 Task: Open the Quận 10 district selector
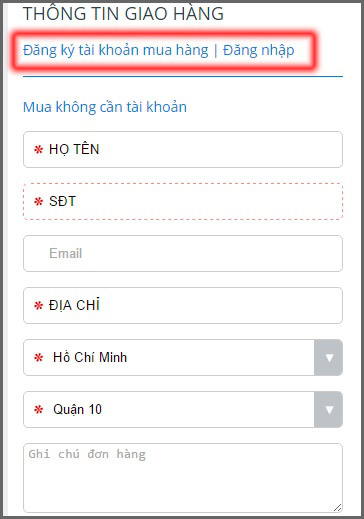click(x=183, y=409)
